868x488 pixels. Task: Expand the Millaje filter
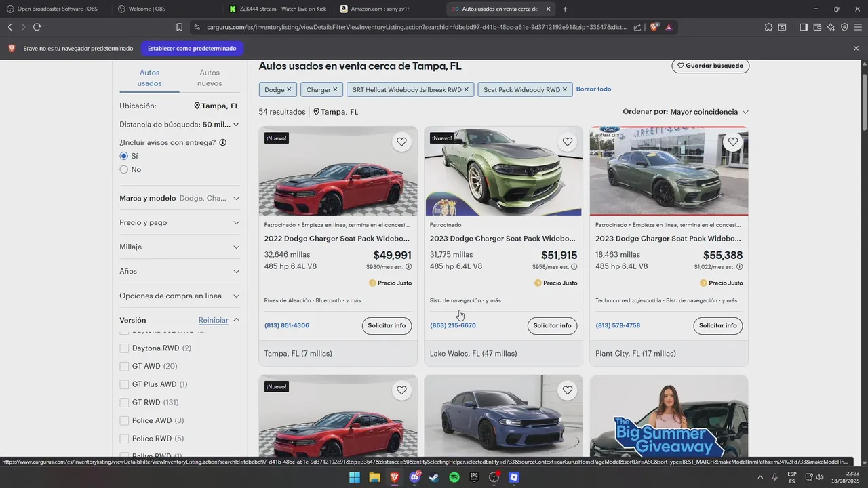pos(180,247)
